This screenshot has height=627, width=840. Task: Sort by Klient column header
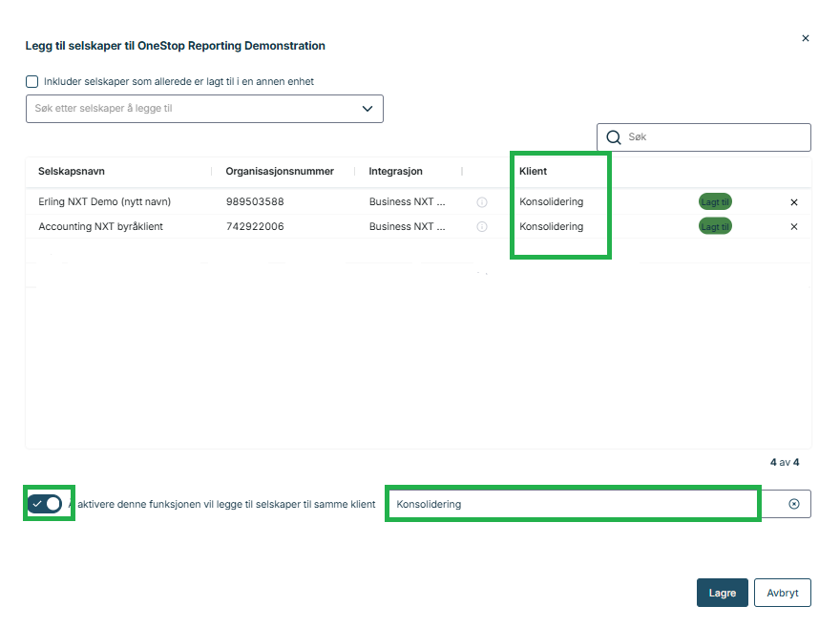[534, 172]
